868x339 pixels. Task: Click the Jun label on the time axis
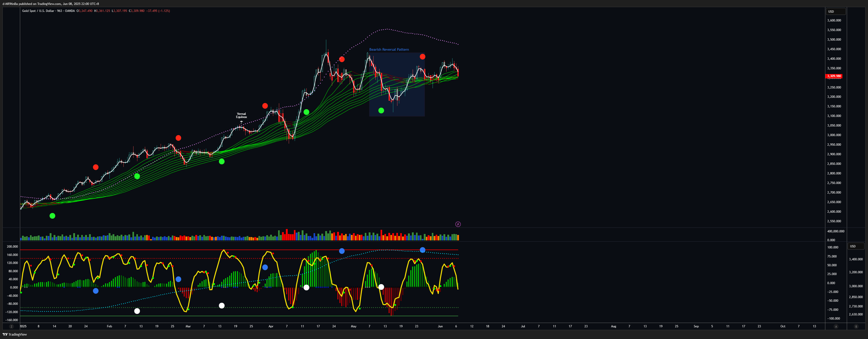pos(440,327)
